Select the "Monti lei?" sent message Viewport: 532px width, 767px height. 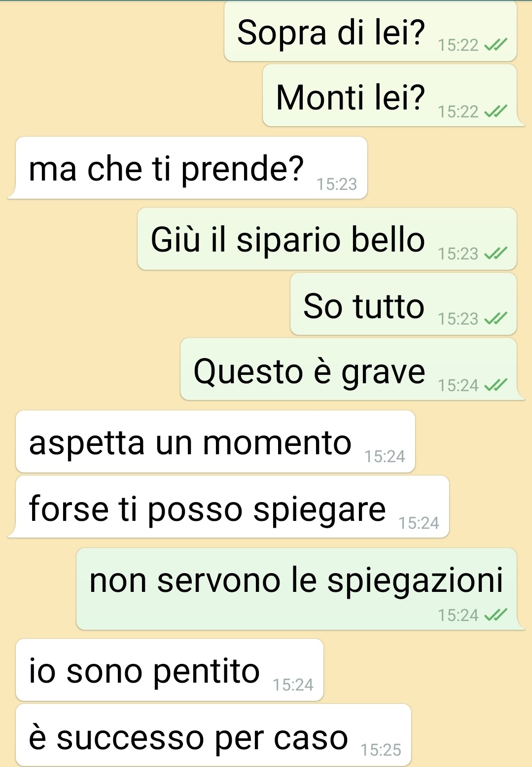click(390, 95)
